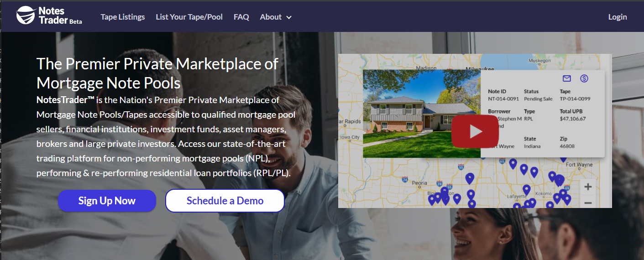
Task: Open Tape Listings page
Action: [123, 17]
